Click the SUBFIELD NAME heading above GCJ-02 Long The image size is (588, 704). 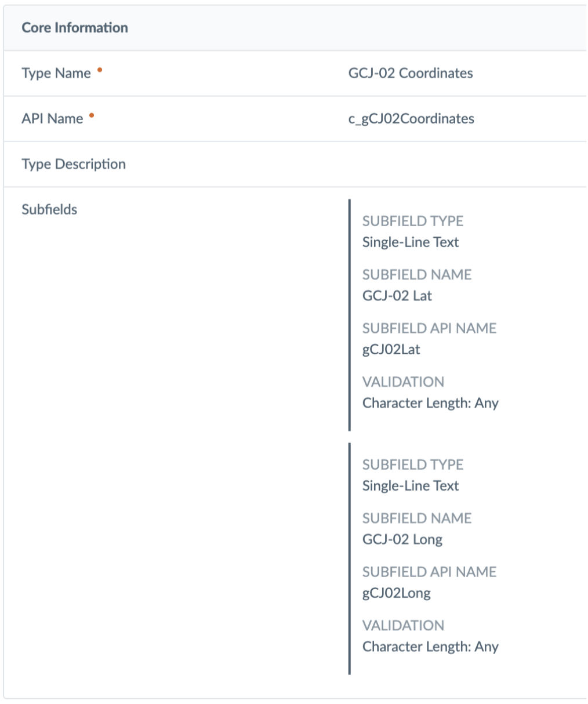[416, 518]
